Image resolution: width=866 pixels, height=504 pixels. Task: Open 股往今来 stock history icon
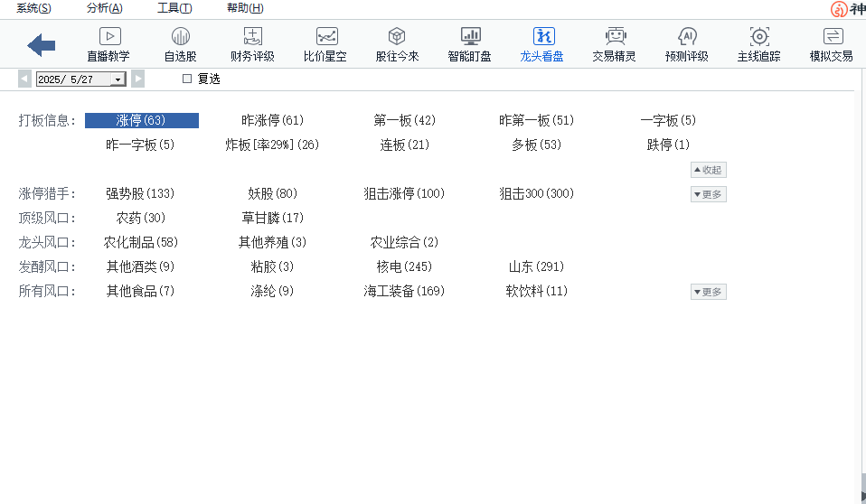[x=397, y=37]
